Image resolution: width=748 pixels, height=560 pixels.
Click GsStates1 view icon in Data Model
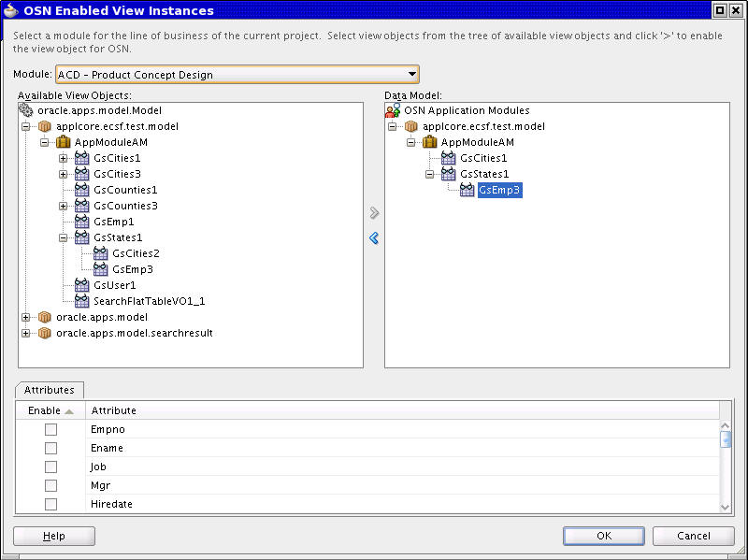point(448,174)
